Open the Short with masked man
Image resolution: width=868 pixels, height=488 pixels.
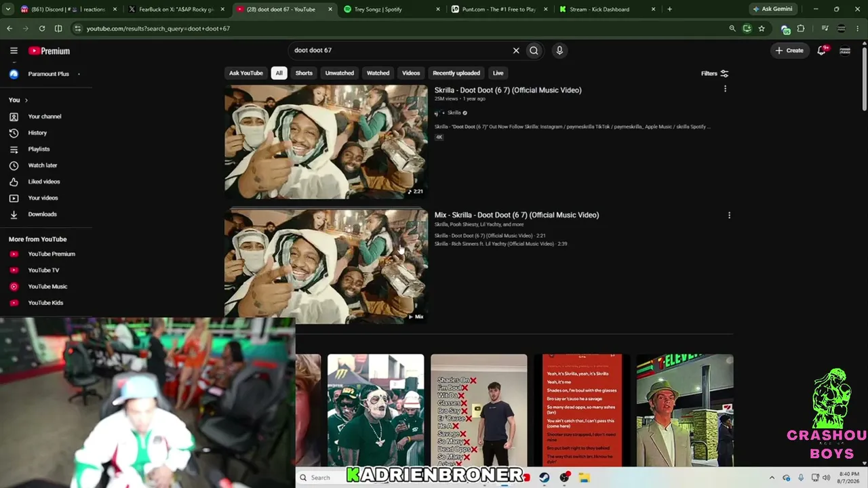[376, 410]
